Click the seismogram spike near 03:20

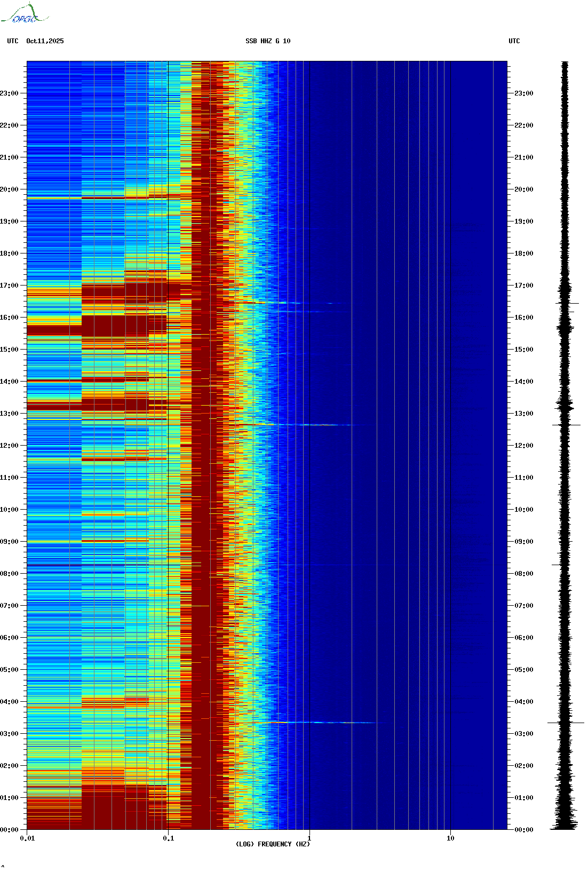pyautogui.click(x=566, y=723)
